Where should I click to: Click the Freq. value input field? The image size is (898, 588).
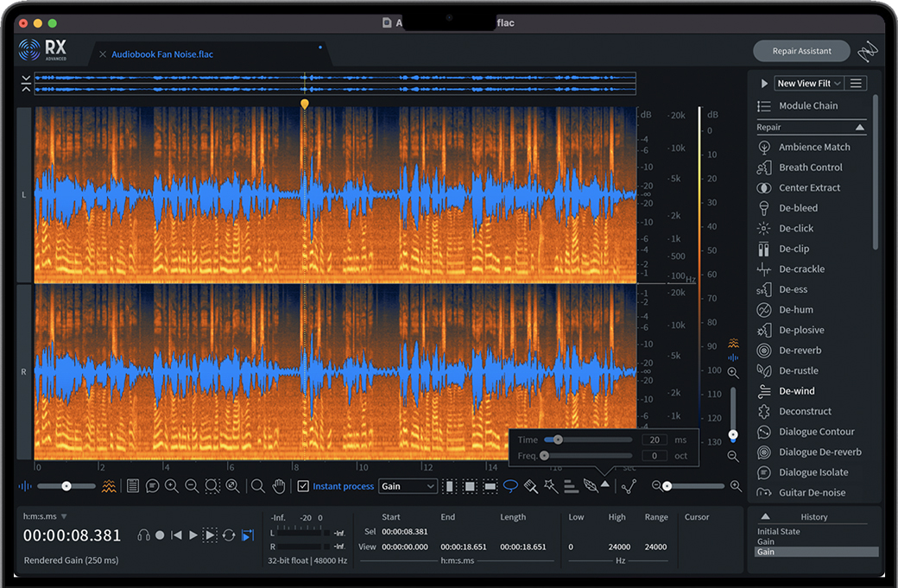[654, 456]
